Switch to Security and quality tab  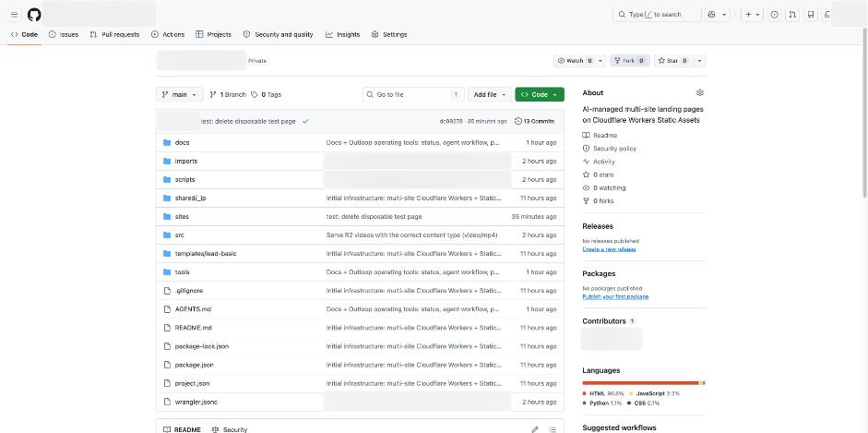(x=278, y=34)
